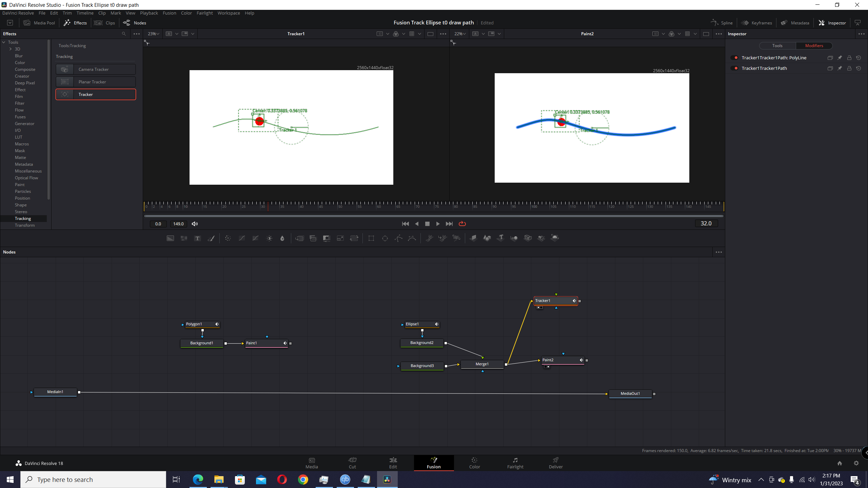
Task: Add a Color Corrector node from the toolbar
Action: (228, 238)
